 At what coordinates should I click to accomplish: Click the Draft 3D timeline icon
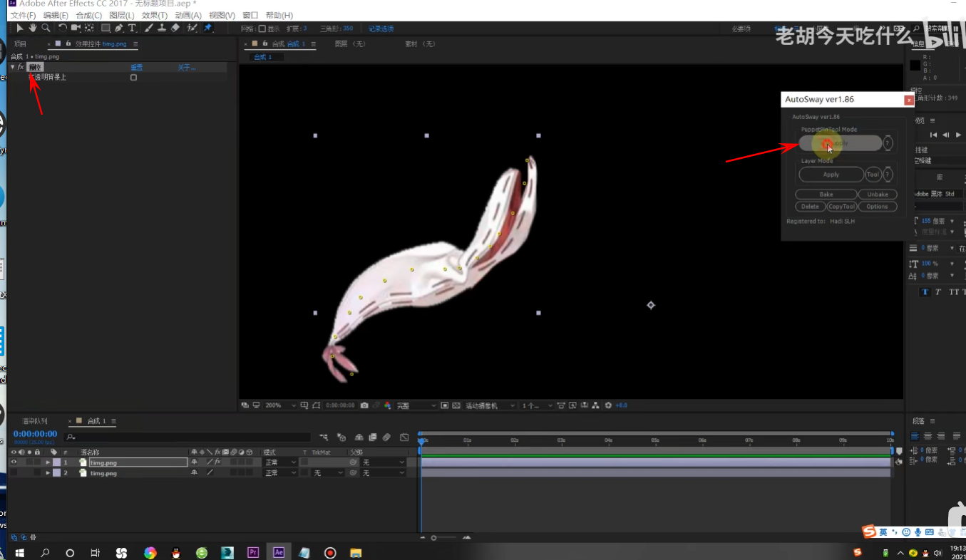click(x=341, y=437)
